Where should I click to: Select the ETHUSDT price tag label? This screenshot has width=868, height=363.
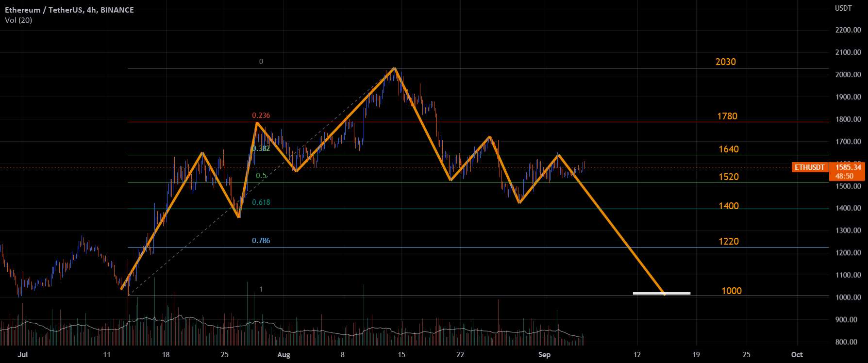tap(809, 167)
